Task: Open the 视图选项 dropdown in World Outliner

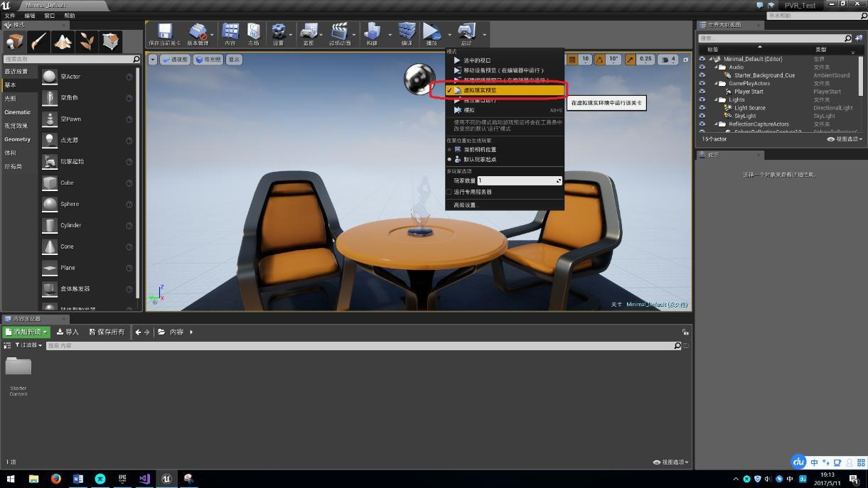Action: pos(845,139)
